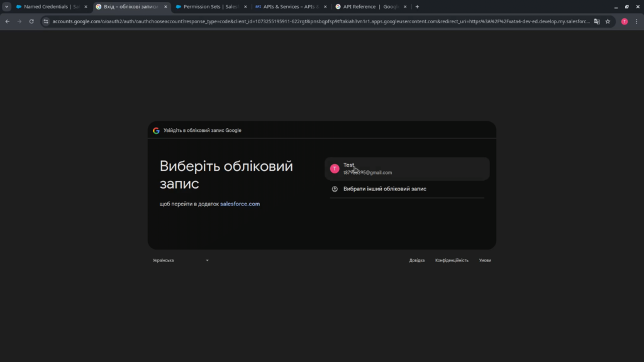Image resolution: width=644 pixels, height=362 pixels.
Task: Click the forward navigation arrow
Action: [x=19, y=21]
